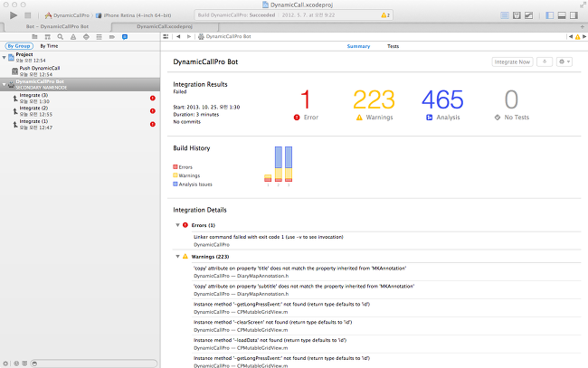Click the yellow Warnings legend swatch
This screenshot has height=368, width=588.
point(175,175)
